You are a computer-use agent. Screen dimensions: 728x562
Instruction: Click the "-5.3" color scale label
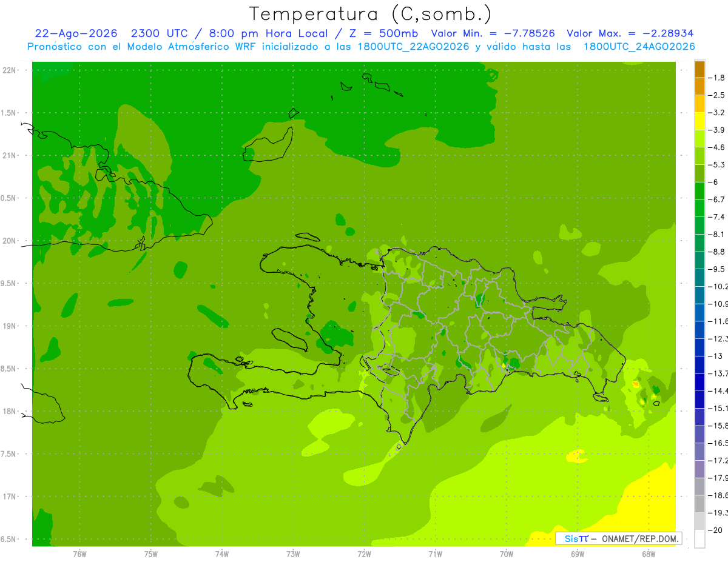pyautogui.click(x=717, y=165)
